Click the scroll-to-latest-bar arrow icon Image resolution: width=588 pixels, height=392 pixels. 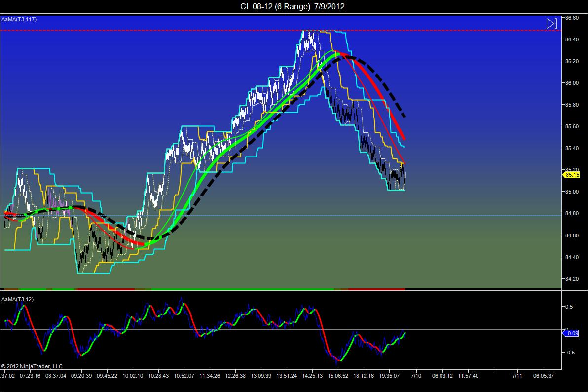pyautogui.click(x=551, y=24)
